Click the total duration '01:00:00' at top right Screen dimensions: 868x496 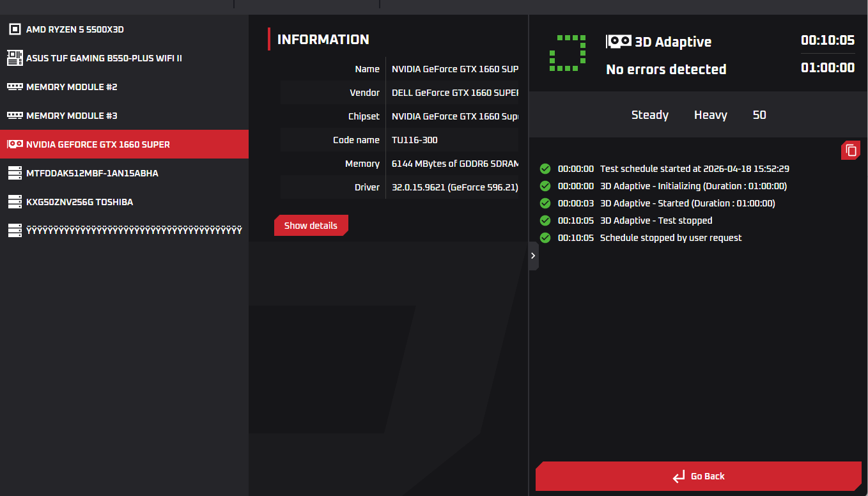[x=828, y=68]
